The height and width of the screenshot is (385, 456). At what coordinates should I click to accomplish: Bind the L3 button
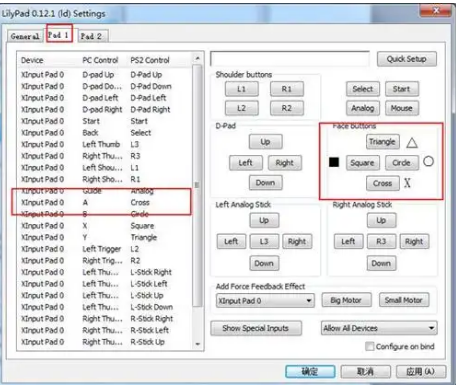[264, 242]
